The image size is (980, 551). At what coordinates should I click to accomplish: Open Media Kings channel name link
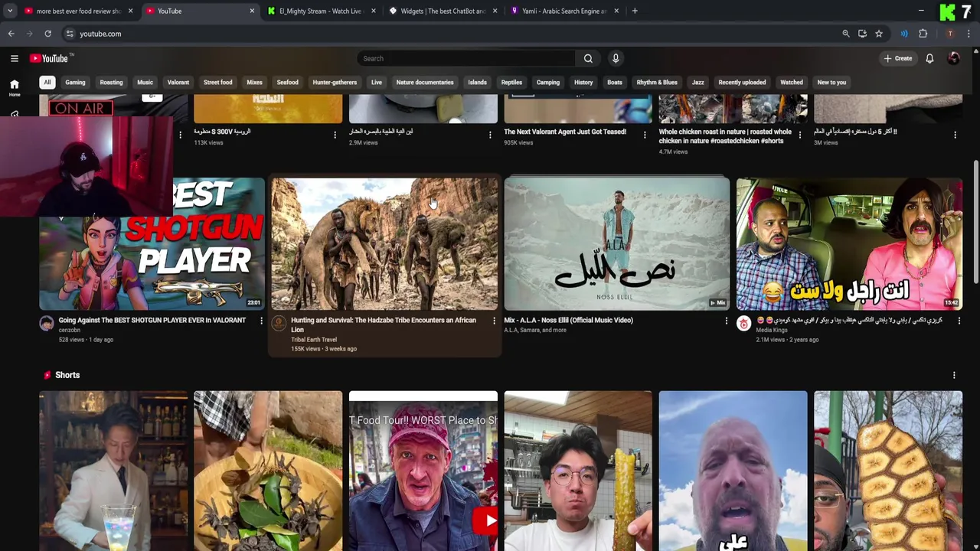point(772,330)
